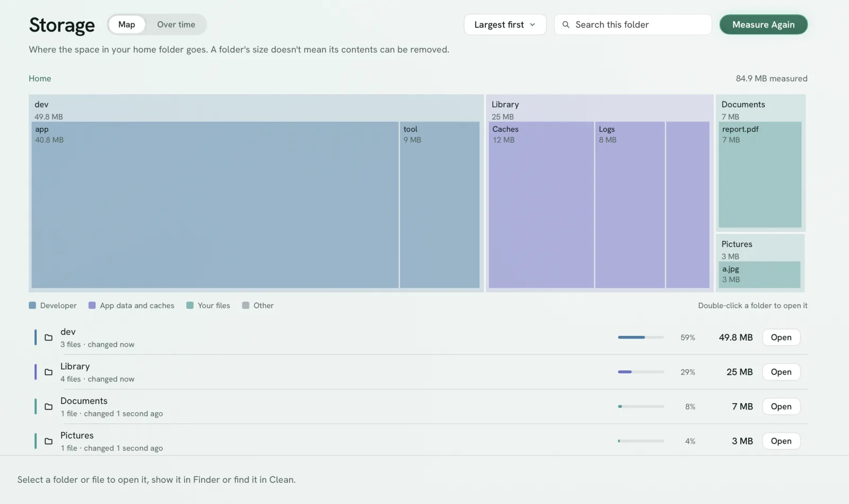
Task: Go to the Home breadcrumb
Action: click(x=40, y=79)
